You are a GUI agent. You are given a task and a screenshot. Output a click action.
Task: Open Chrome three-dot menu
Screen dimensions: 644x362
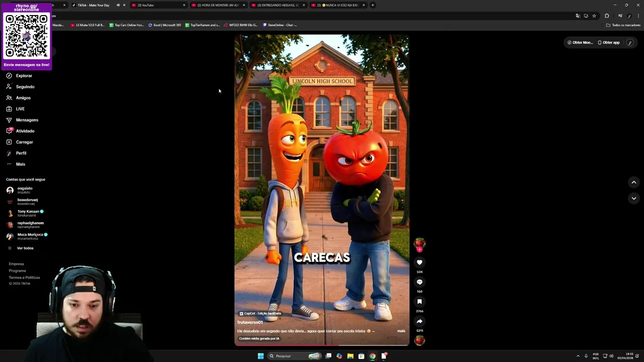click(638, 16)
